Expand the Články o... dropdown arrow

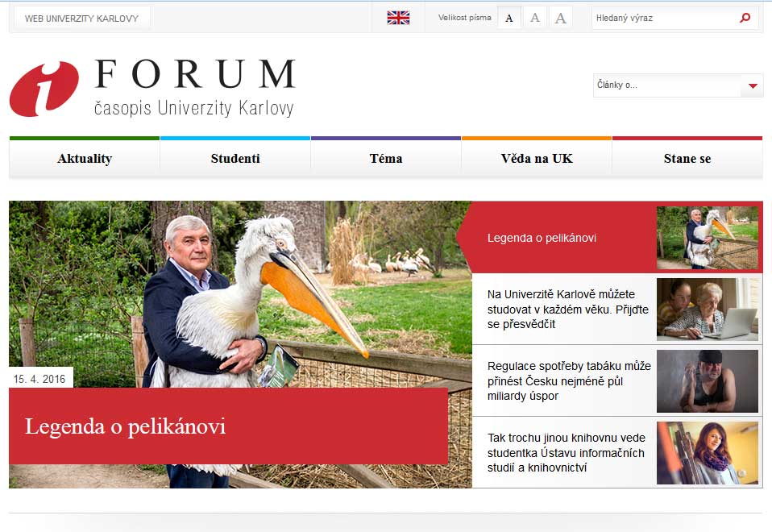point(753,85)
